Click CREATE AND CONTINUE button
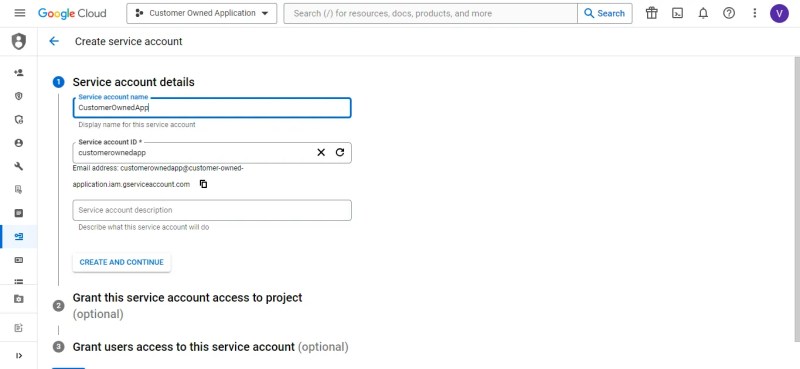 121,262
